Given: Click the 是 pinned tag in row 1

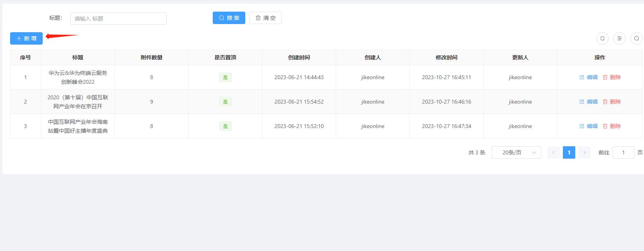Looking at the screenshot, I should point(225,77).
